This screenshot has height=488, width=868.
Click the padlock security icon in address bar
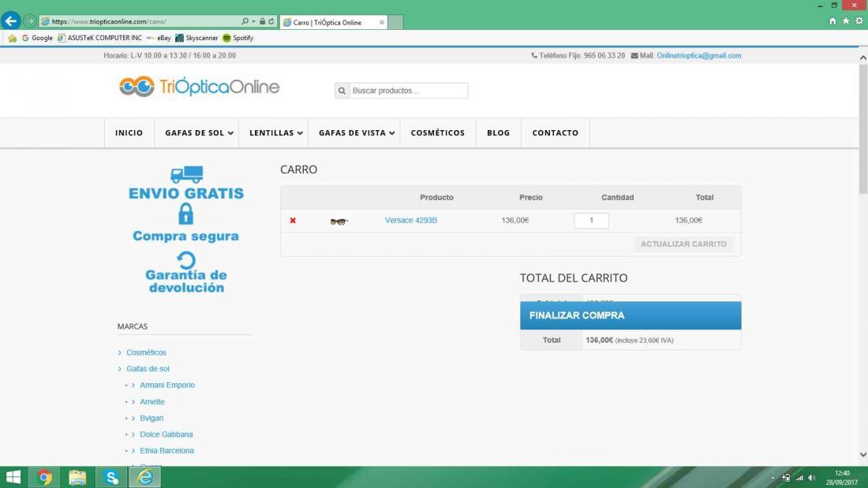point(263,21)
